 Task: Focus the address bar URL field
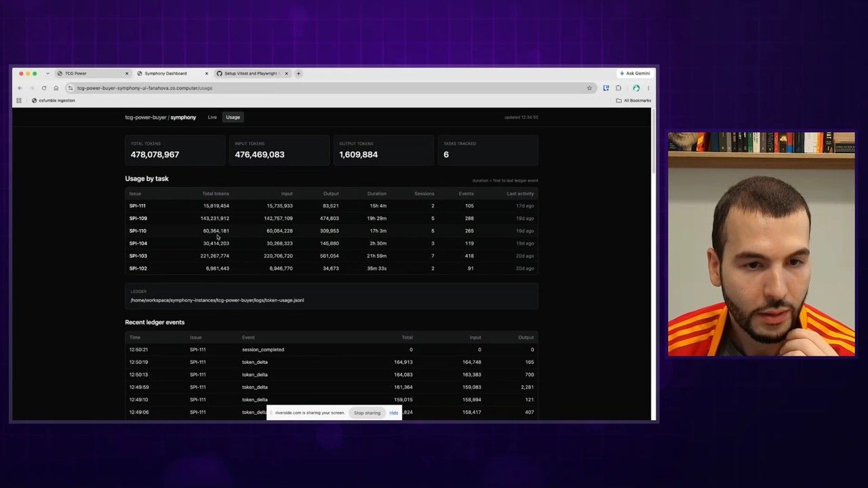(330, 88)
